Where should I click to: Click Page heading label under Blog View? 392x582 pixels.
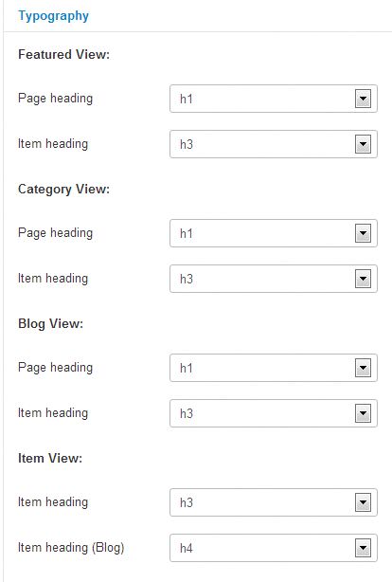point(55,368)
